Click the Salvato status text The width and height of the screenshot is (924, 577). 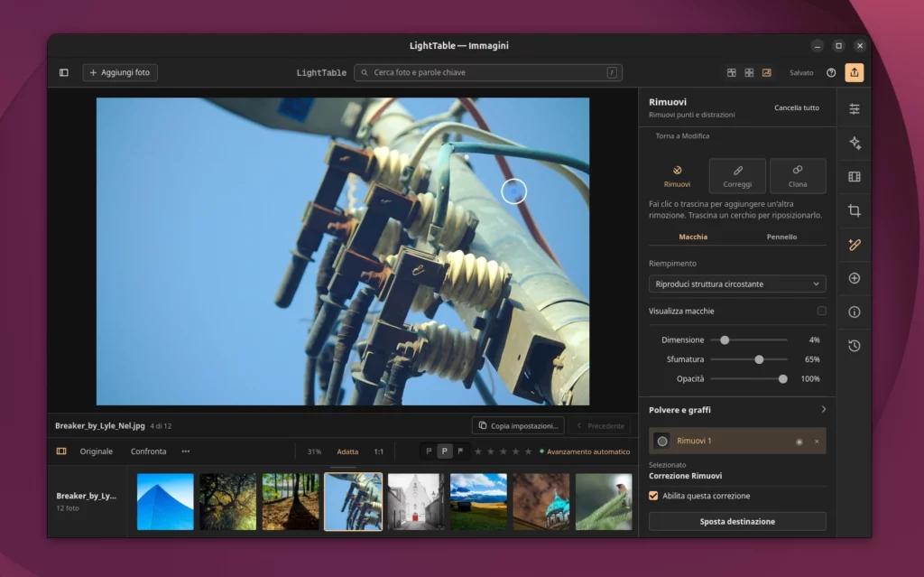801,72
